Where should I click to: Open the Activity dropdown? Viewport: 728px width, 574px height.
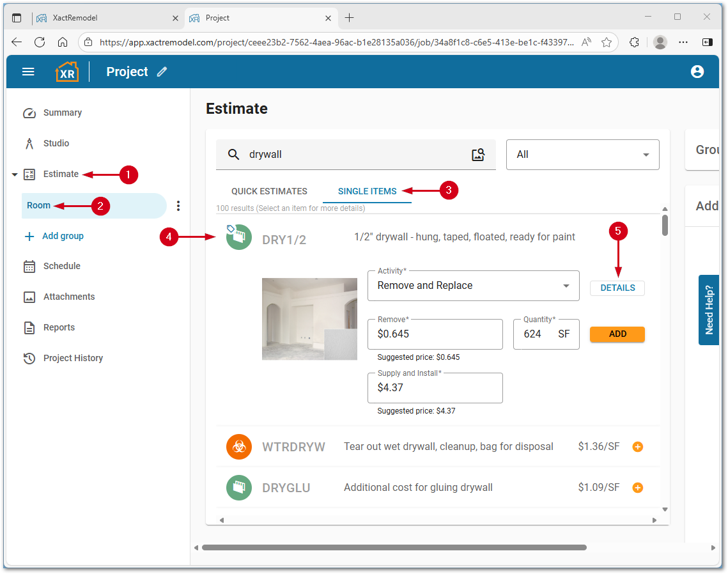click(x=473, y=286)
